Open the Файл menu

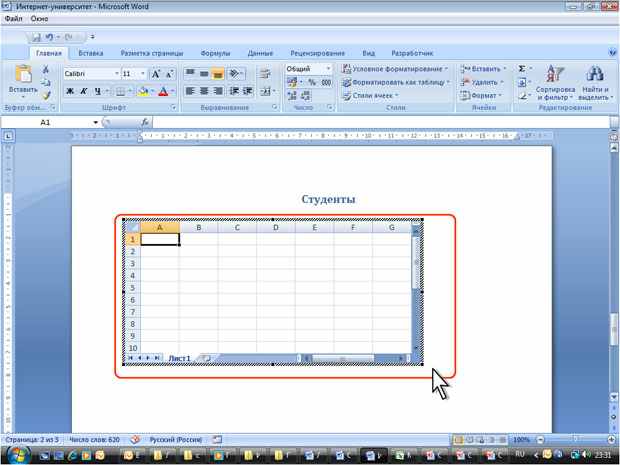pos(14,19)
